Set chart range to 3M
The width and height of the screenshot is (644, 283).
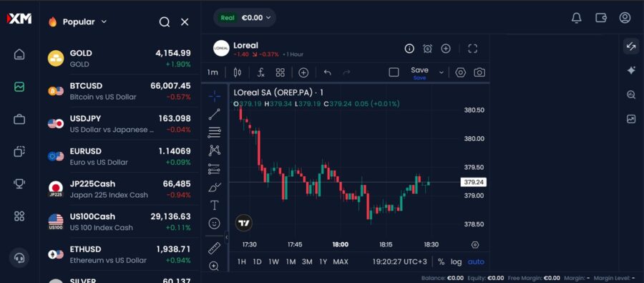point(307,262)
